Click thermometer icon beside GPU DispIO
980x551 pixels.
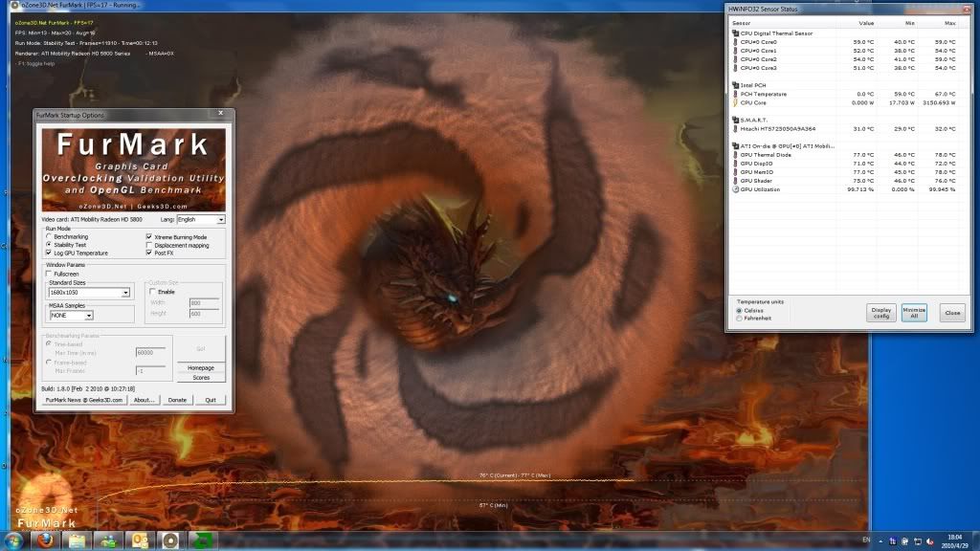click(x=735, y=164)
